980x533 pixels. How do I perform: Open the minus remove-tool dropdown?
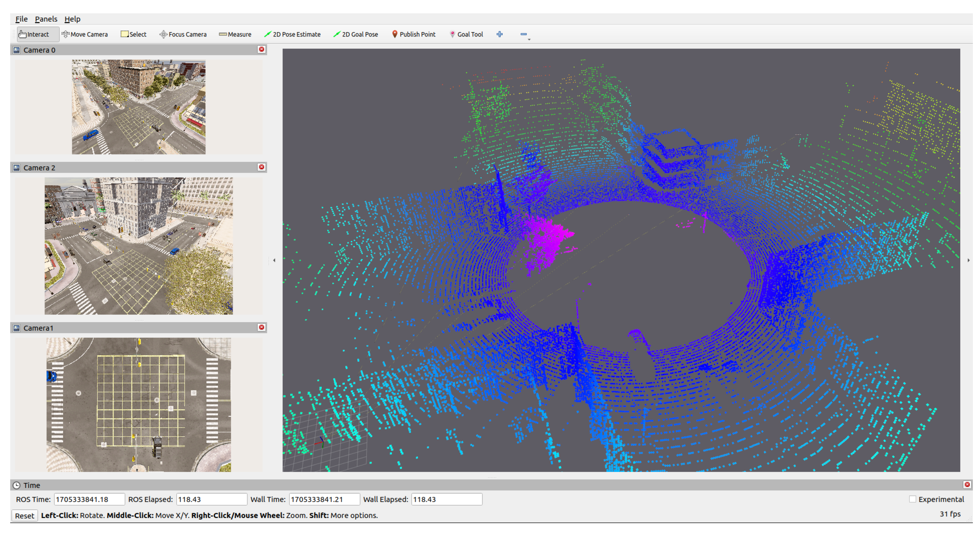(524, 35)
